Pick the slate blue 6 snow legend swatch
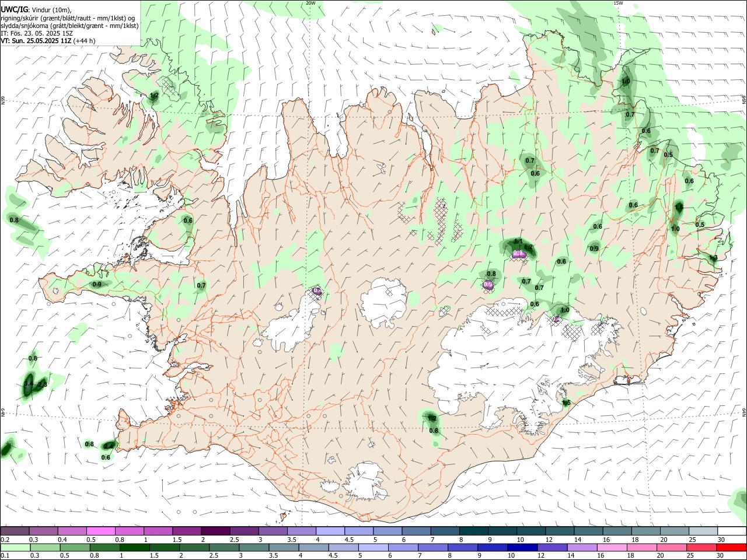 tap(416, 531)
